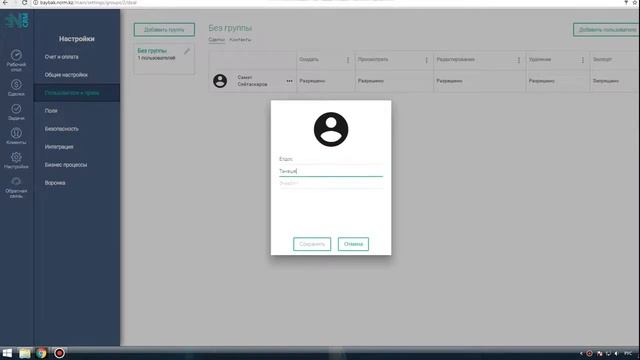Open the Удаление column options dots

pyautogui.click(x=583, y=60)
